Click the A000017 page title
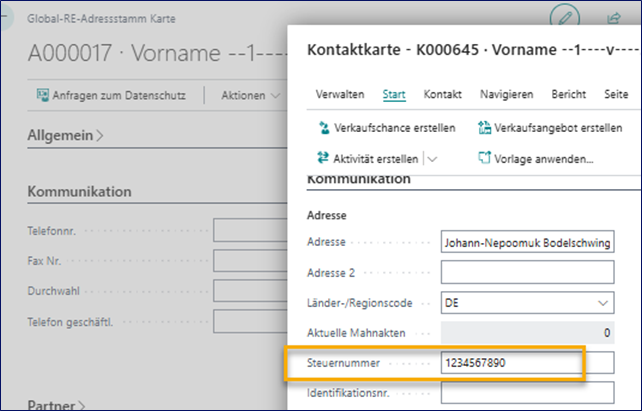The image size is (642, 411). tap(157, 53)
